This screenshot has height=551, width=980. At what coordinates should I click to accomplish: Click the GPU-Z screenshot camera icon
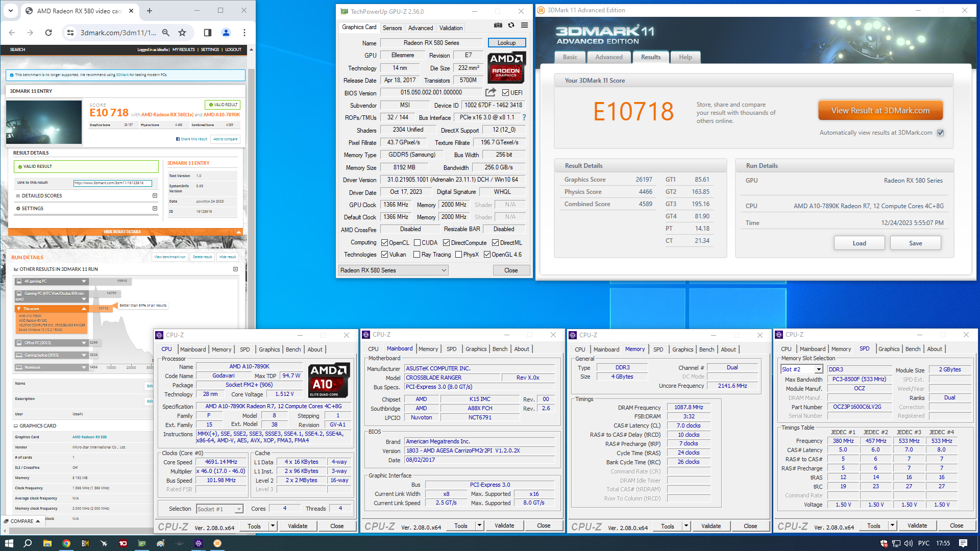(498, 26)
